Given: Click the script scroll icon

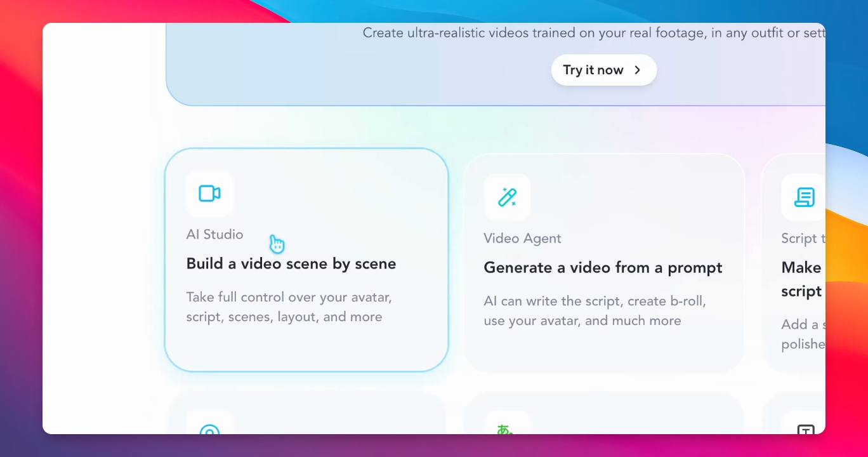Looking at the screenshot, I should coord(804,197).
